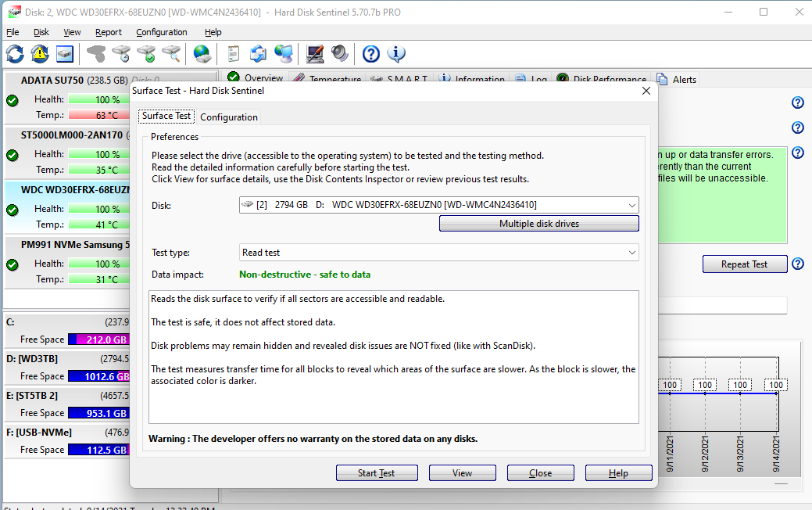Click the Refresh disk information toolbar icon
The height and width of the screenshot is (510, 812).
[x=15, y=53]
